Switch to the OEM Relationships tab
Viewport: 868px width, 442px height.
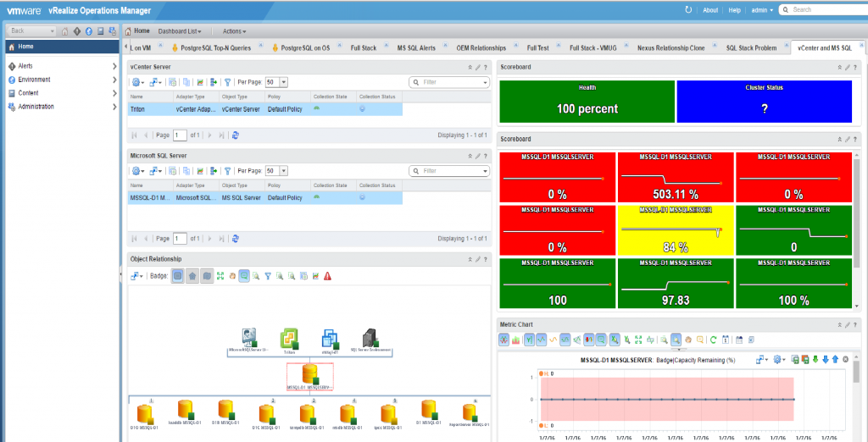point(481,48)
